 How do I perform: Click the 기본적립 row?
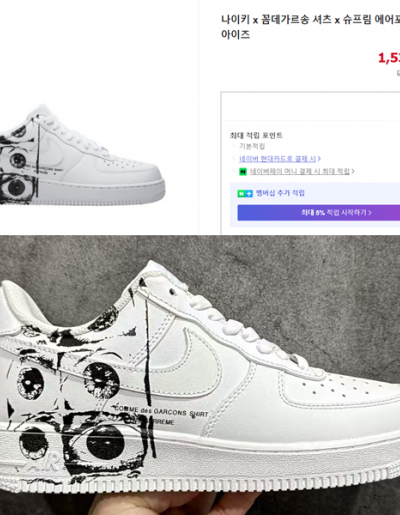click(x=252, y=146)
